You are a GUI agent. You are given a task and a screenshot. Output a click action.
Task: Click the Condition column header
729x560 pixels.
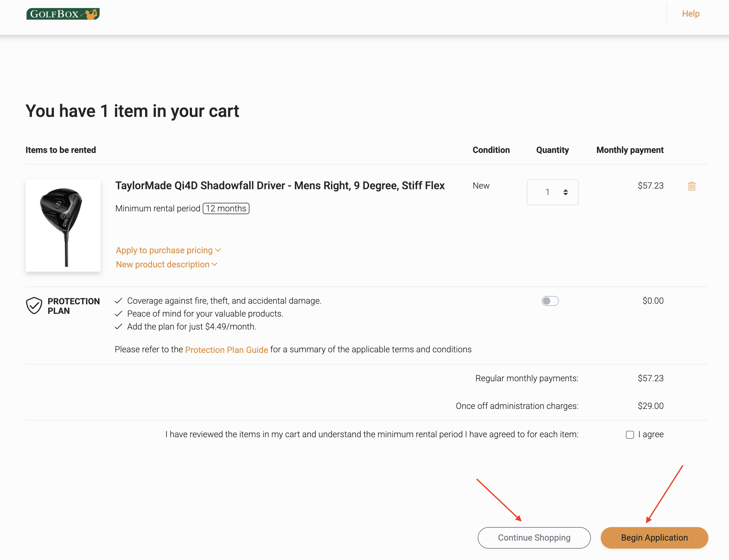click(x=491, y=150)
